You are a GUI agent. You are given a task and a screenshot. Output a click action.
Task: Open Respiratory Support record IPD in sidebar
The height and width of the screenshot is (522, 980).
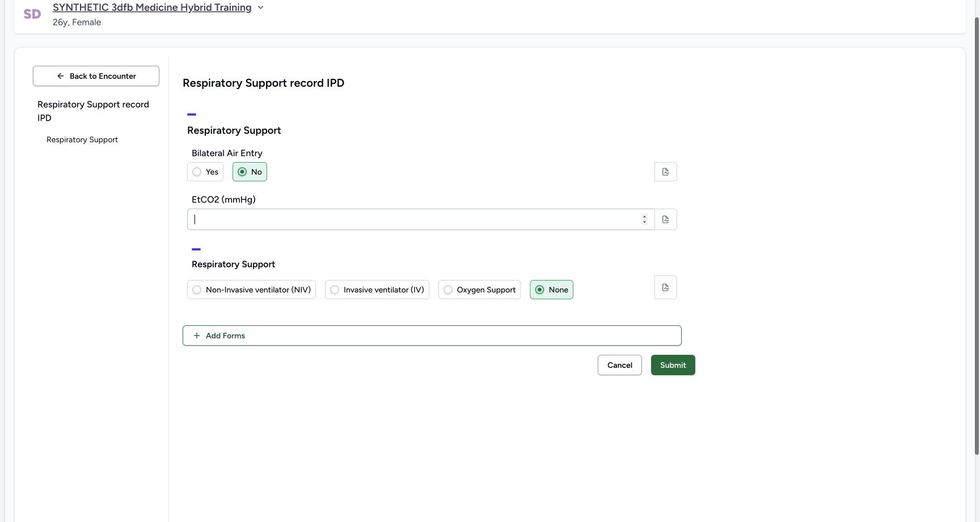(x=94, y=111)
